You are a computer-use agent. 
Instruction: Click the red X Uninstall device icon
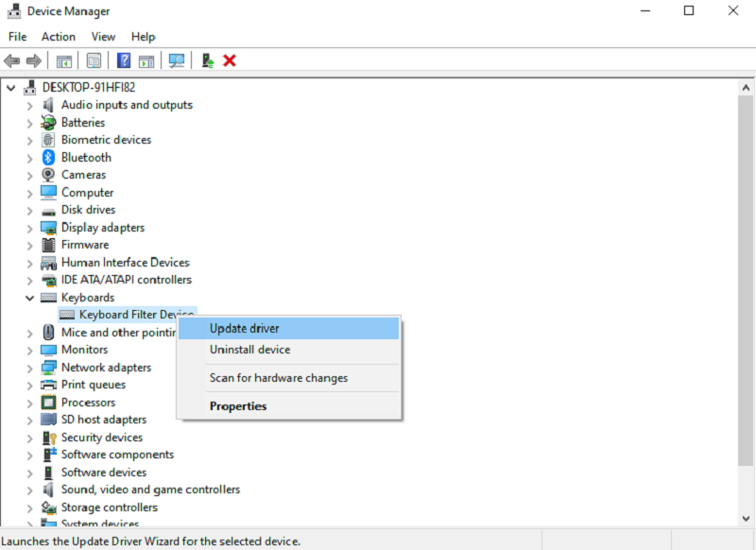(x=230, y=60)
